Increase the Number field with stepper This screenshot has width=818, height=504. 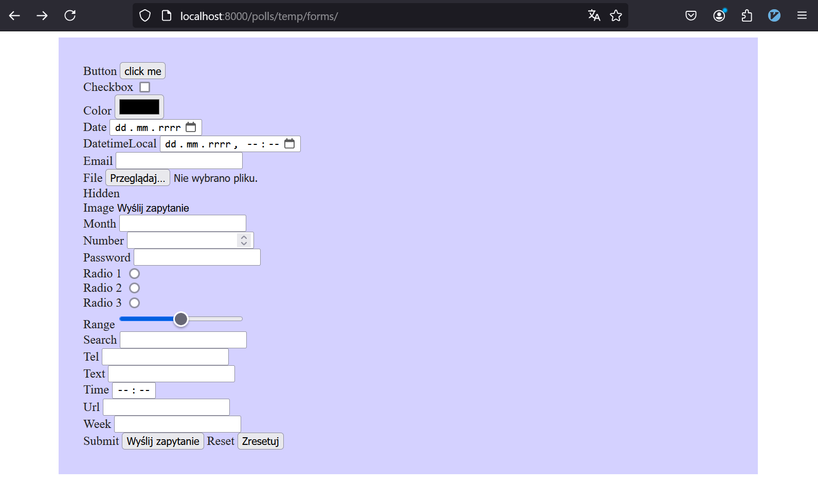coord(244,237)
